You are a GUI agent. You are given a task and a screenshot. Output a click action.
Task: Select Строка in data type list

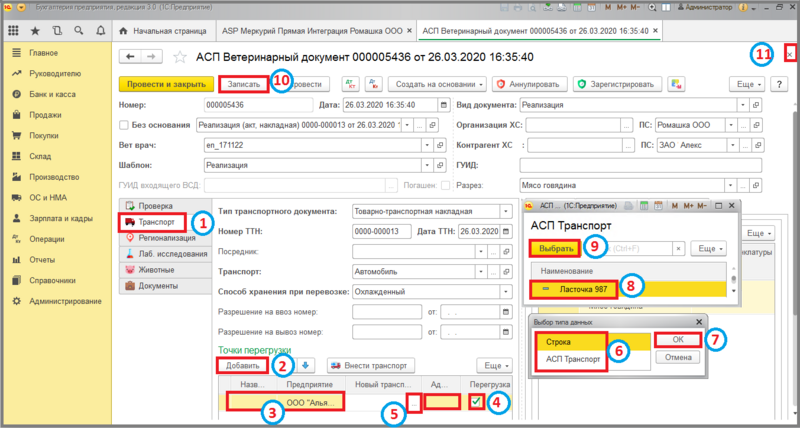coord(594,342)
